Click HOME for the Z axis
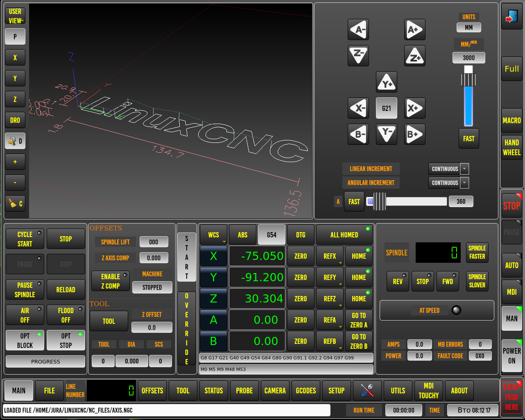 coord(359,298)
